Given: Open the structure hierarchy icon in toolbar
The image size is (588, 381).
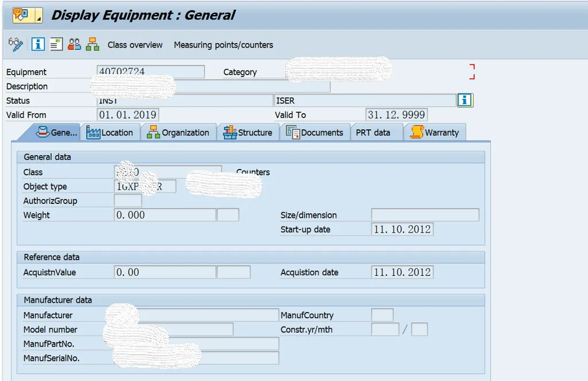Looking at the screenshot, I should pyautogui.click(x=92, y=44).
